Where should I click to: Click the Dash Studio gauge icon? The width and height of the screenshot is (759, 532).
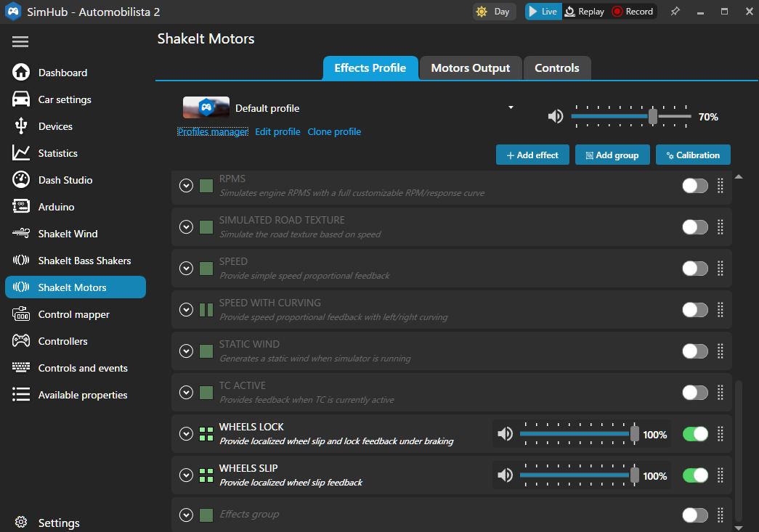click(21, 179)
